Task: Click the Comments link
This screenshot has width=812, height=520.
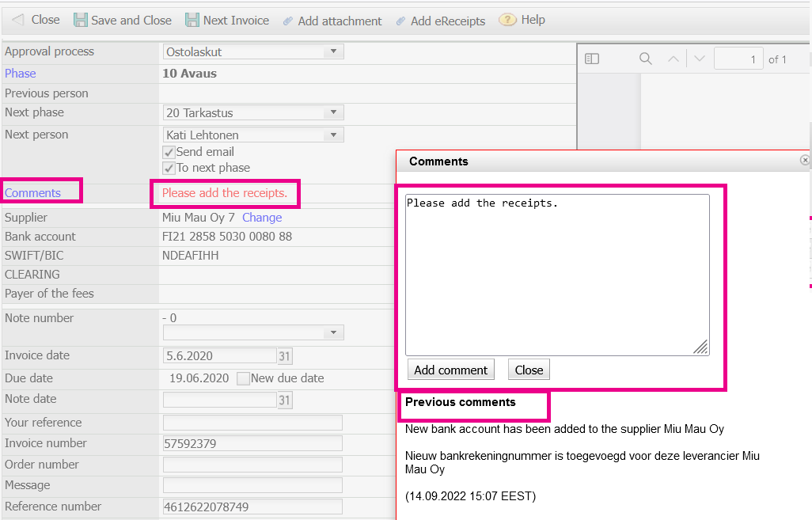Action: tap(32, 192)
